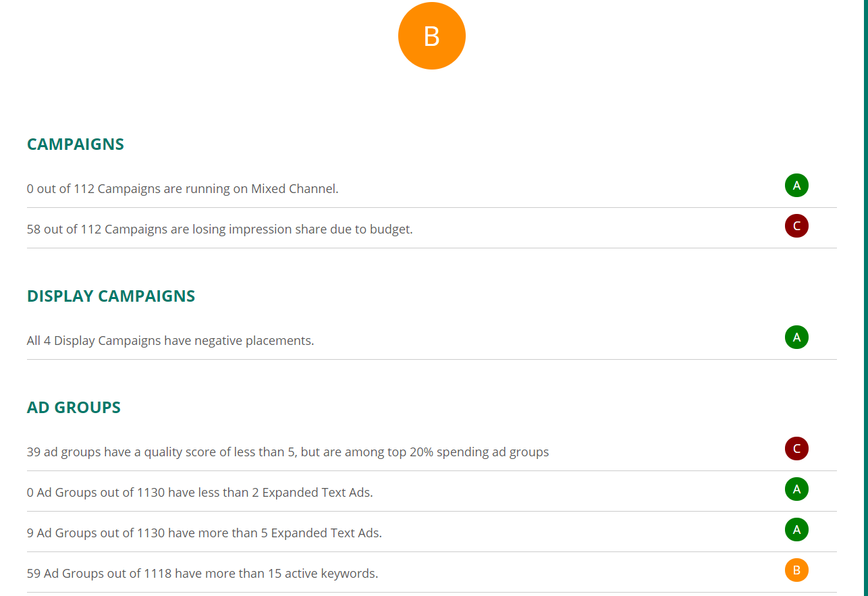Click the C grade badge for quality score row
Image resolution: width=868 pixels, height=596 pixels.
click(796, 449)
